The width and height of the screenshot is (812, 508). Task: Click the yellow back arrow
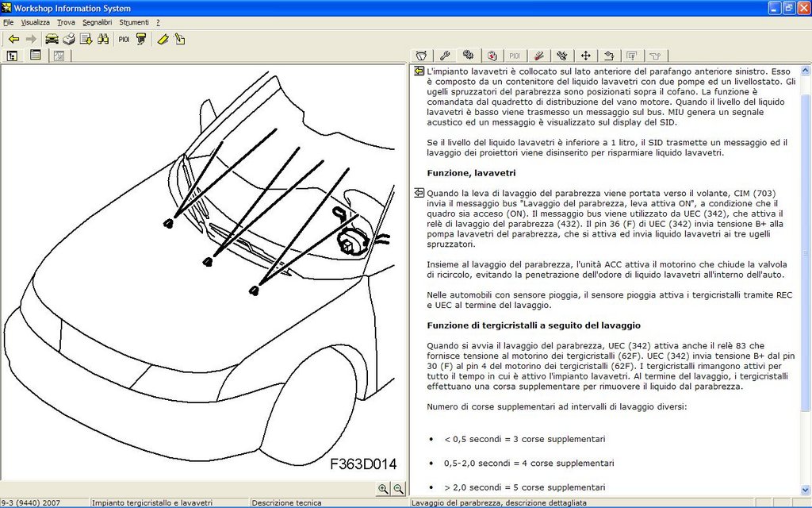(x=14, y=39)
